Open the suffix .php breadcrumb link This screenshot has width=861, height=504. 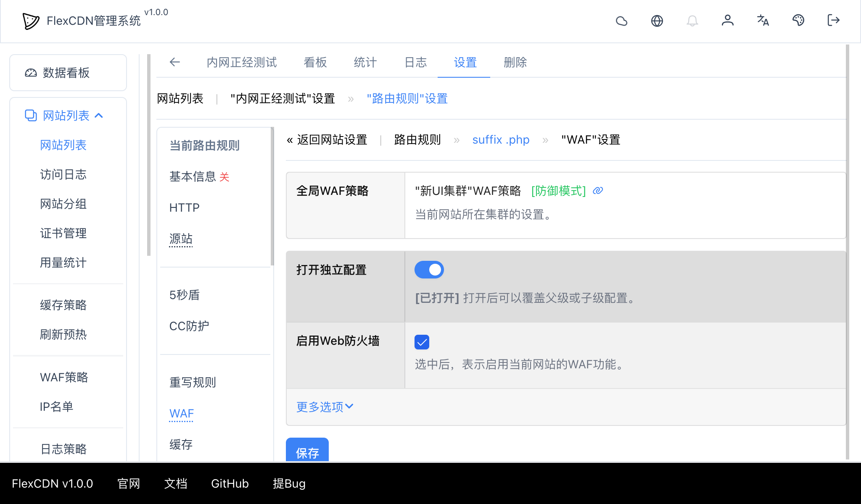click(x=501, y=139)
